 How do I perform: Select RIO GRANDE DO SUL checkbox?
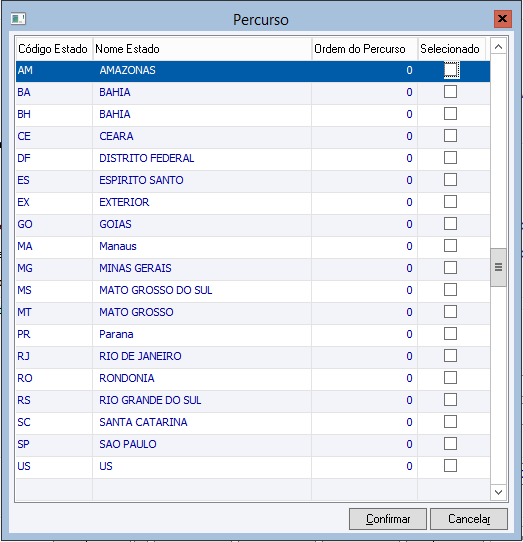pos(450,400)
